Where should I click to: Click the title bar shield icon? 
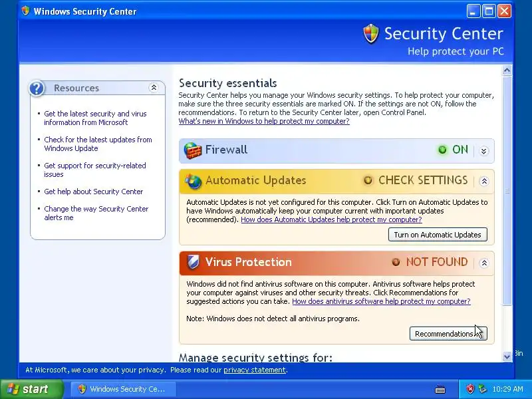(25, 11)
